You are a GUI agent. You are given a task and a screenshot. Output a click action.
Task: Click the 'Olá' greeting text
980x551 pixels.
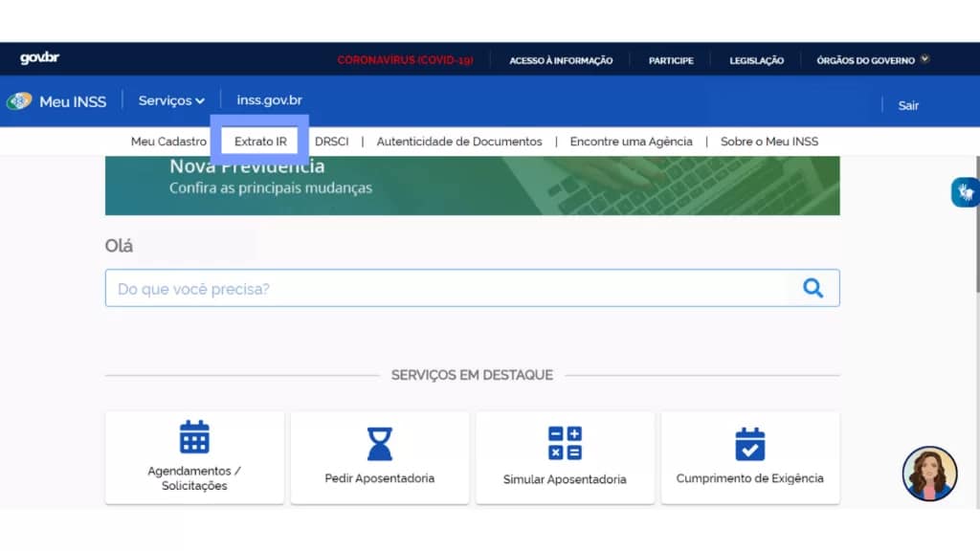coord(119,246)
